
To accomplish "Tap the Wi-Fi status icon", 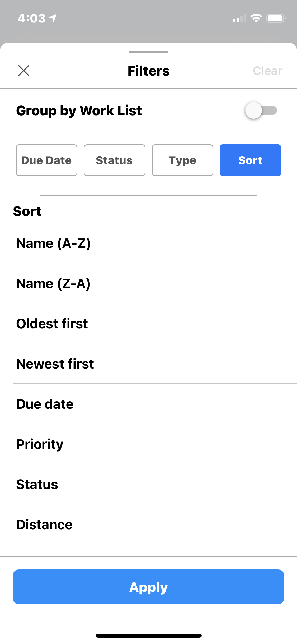I will 256,18.
